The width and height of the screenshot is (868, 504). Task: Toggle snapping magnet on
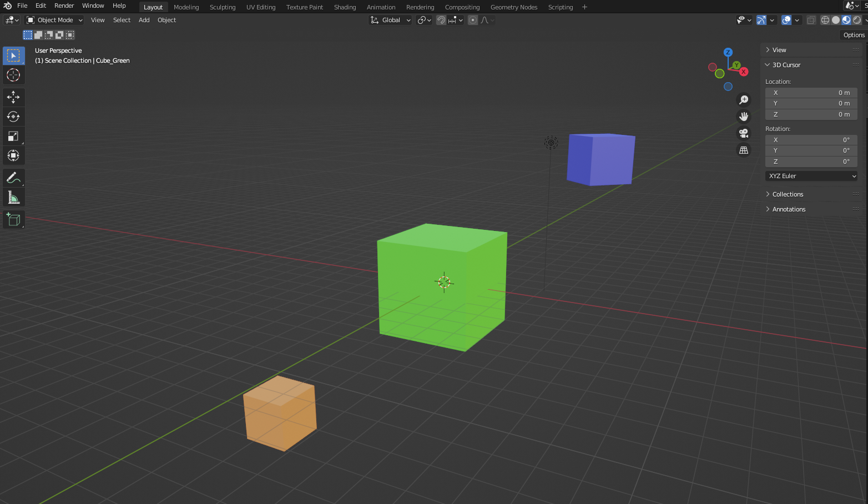point(441,20)
